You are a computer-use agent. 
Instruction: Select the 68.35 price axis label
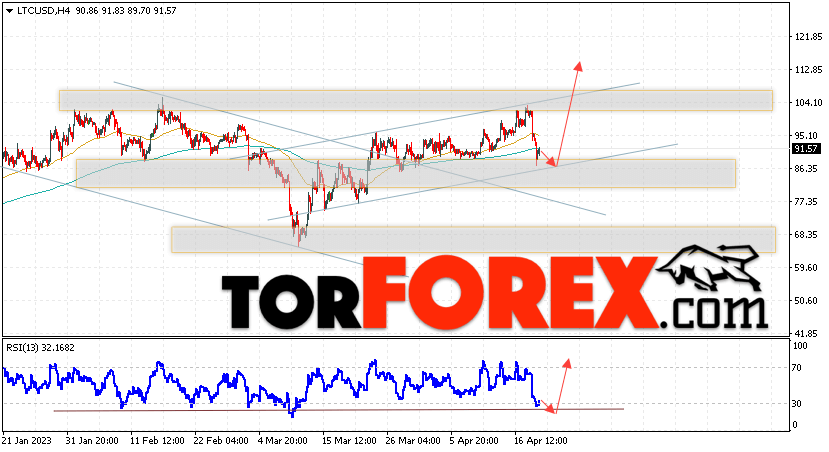806,235
